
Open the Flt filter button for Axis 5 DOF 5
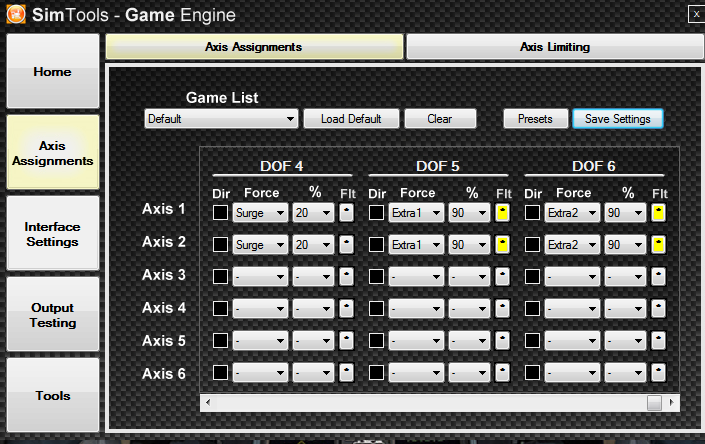(x=502, y=341)
